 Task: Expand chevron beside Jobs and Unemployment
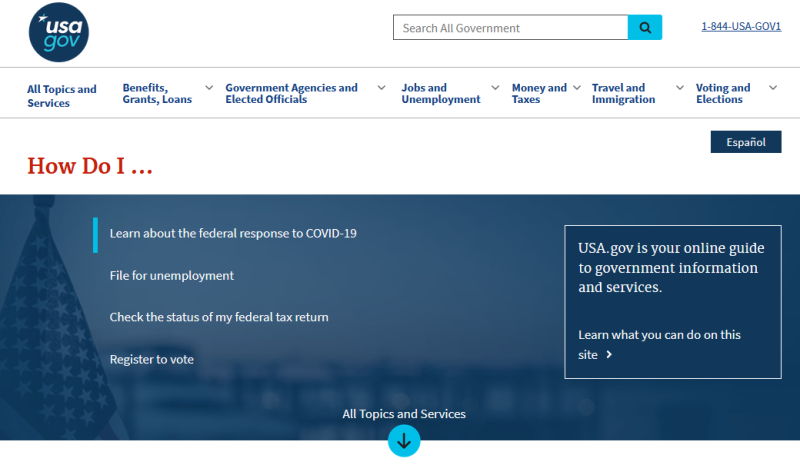pyautogui.click(x=495, y=88)
